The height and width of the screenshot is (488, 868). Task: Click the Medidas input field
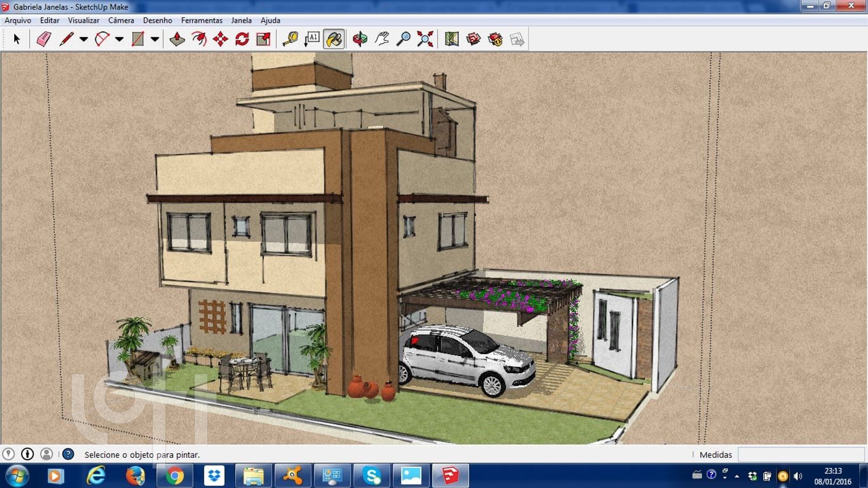801,454
